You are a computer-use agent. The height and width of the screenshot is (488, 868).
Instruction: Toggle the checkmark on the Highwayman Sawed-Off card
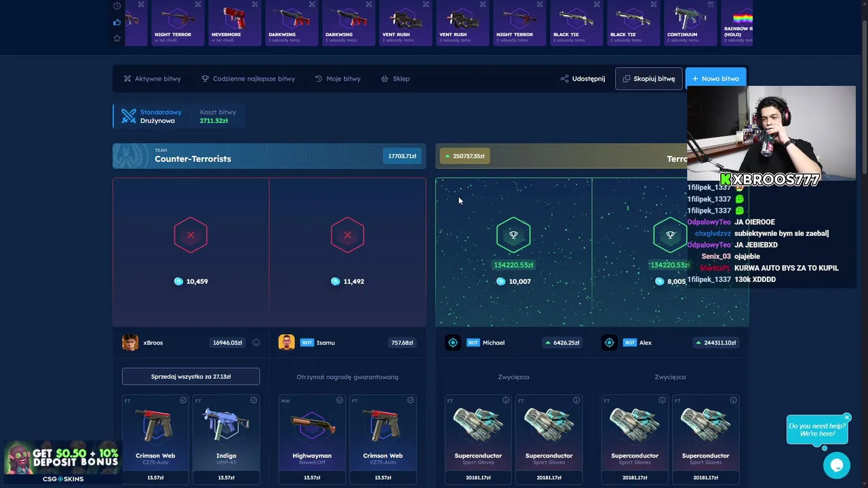340,401
